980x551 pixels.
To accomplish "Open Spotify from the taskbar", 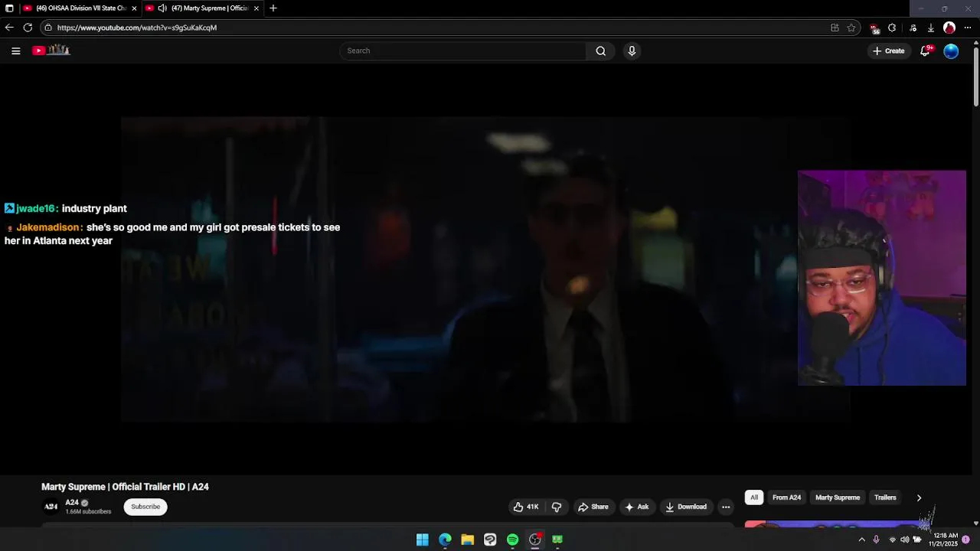I will point(512,540).
